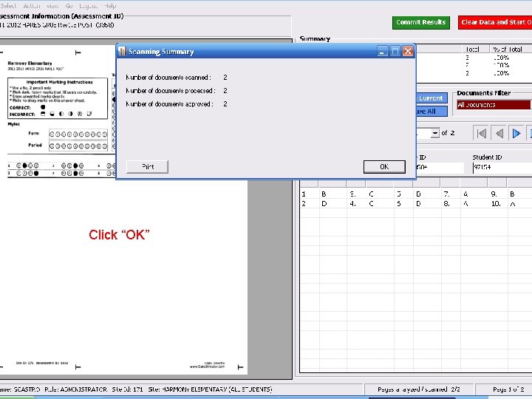Click the Site: HARMONY ELEMENTARY status text

tap(210, 389)
